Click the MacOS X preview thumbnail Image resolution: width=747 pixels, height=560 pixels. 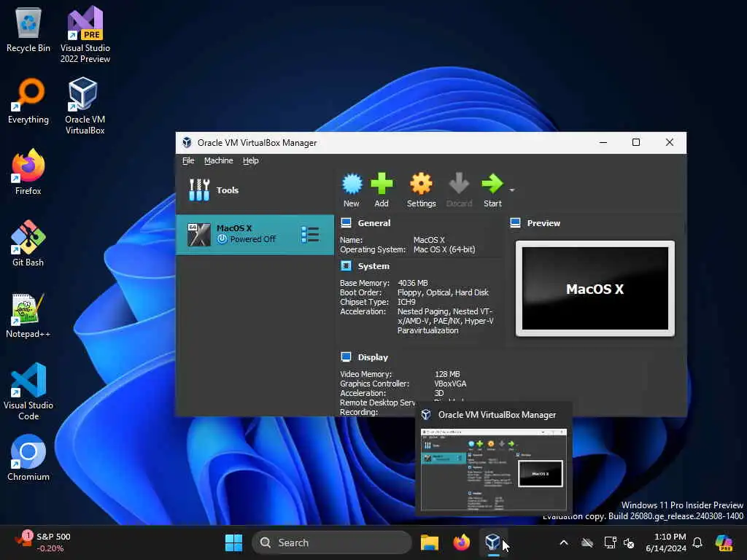pos(595,289)
